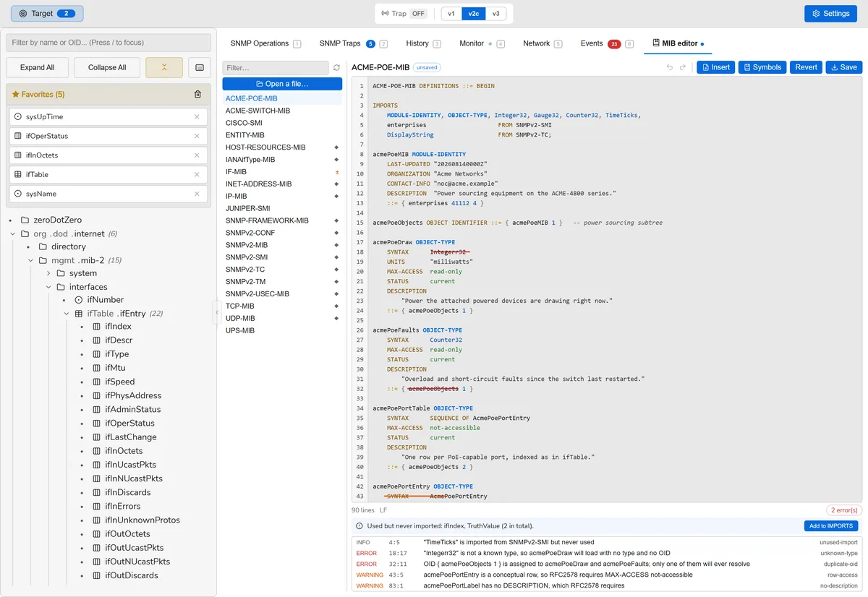Select SNMP version v2c
Image resolution: width=868 pixels, height=597 pixels.
coord(474,14)
